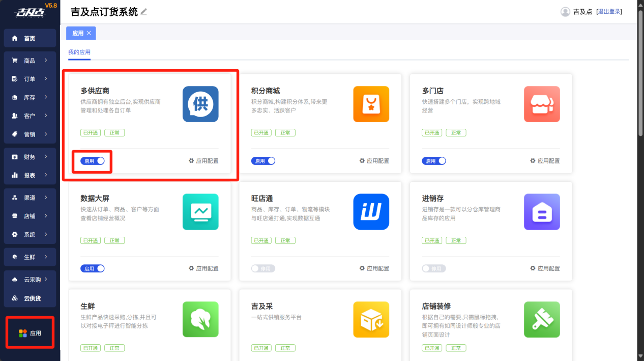The width and height of the screenshot is (644, 361).
Task: Expand the 财务 sidebar menu
Action: coord(30,157)
